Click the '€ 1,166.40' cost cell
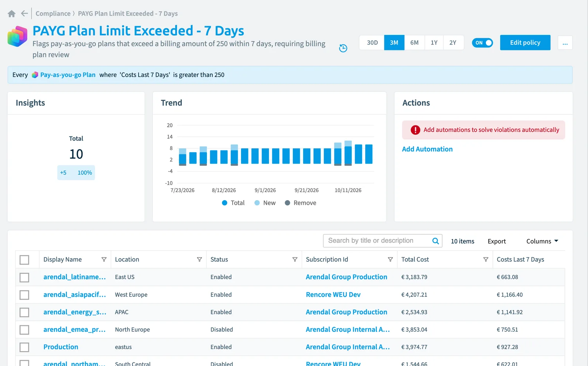 click(510, 295)
